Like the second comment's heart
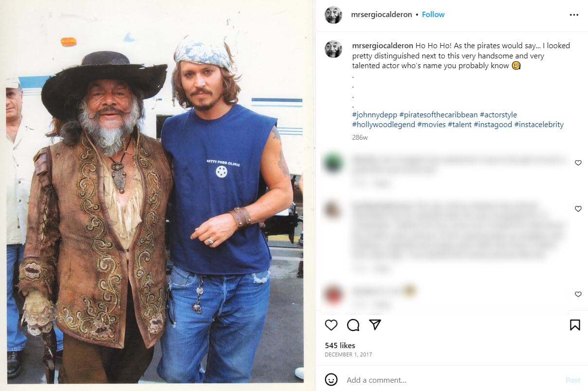 pyautogui.click(x=578, y=209)
